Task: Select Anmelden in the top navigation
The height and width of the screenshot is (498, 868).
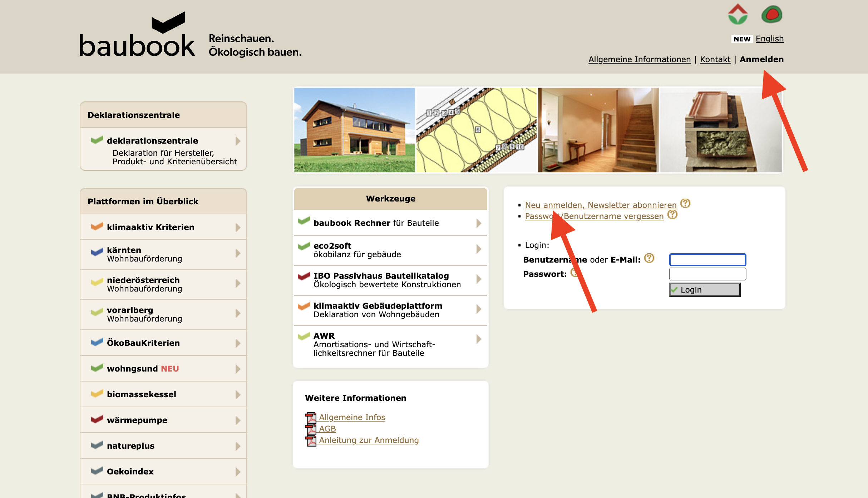Action: tap(761, 59)
